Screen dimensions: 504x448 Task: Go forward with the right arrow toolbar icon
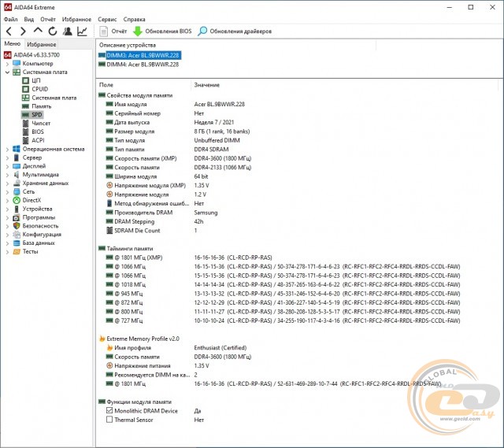click(x=23, y=31)
